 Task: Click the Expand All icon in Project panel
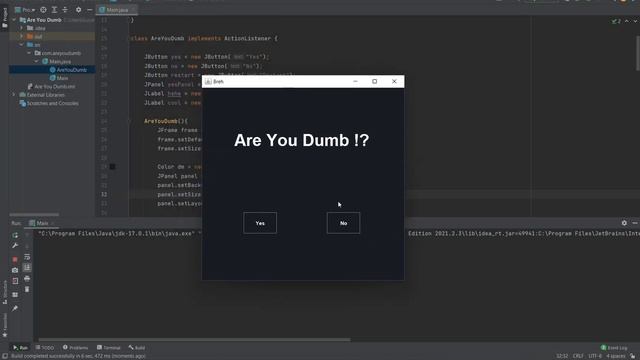coord(54,9)
